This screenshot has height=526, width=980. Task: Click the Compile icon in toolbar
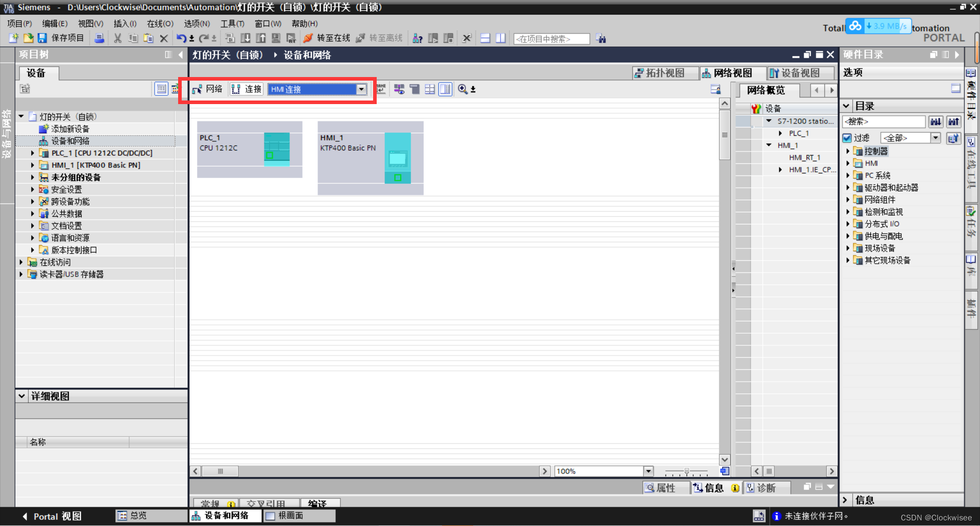(x=230, y=38)
